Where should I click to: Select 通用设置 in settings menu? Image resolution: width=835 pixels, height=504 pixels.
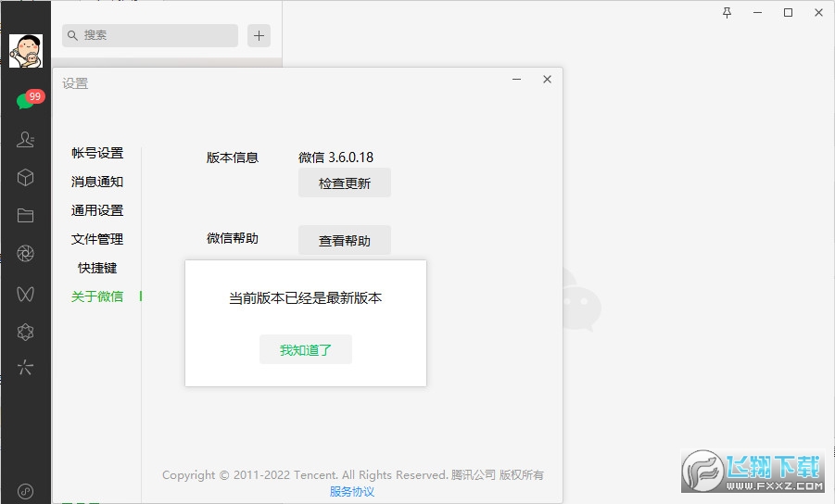(x=97, y=211)
